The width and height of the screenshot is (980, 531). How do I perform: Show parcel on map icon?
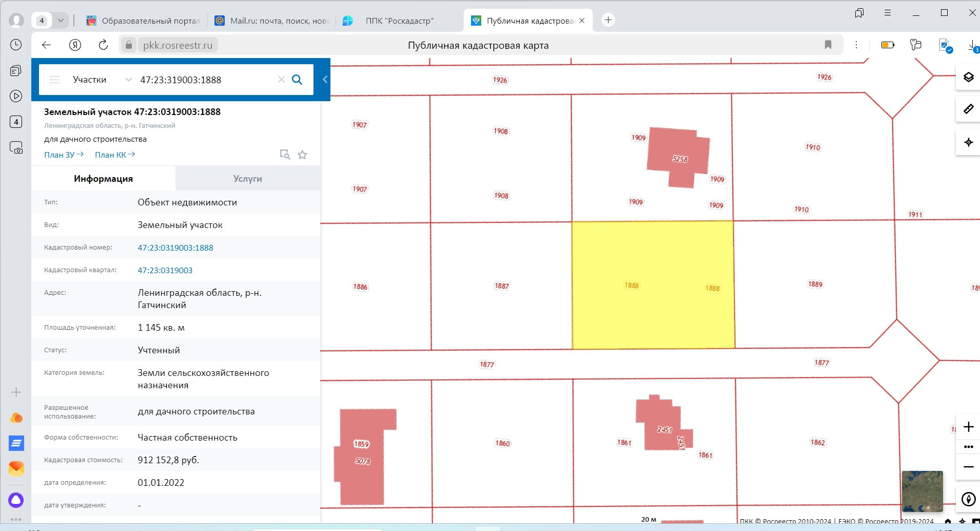pos(285,155)
